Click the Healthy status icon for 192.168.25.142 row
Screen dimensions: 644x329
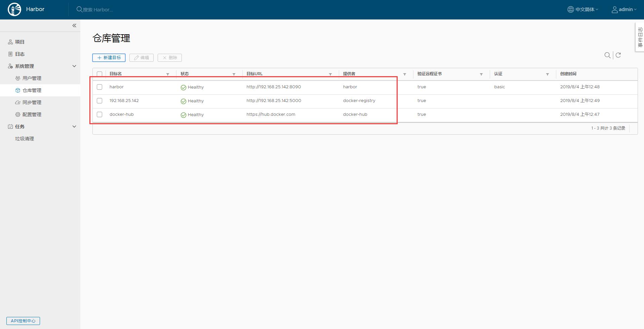click(x=184, y=101)
